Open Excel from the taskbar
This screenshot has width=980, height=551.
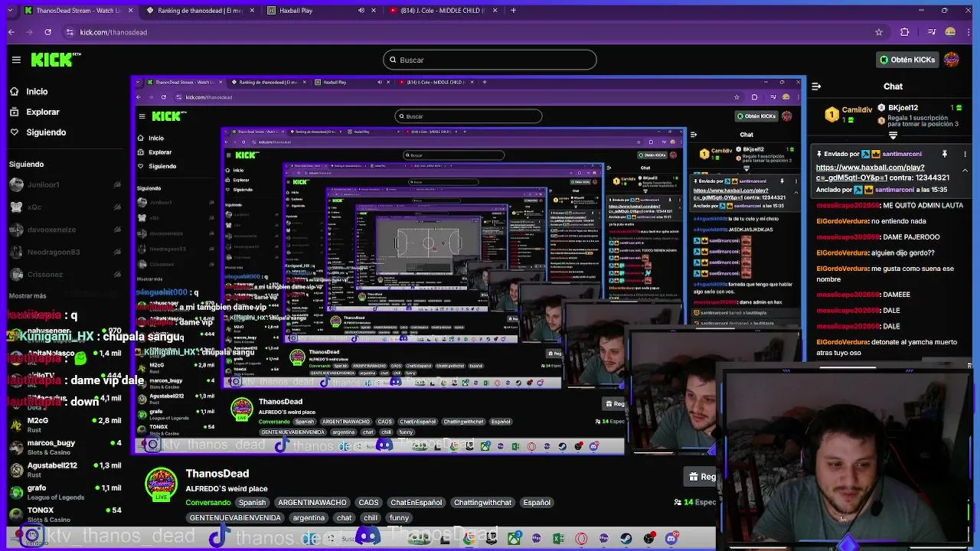pos(559,539)
